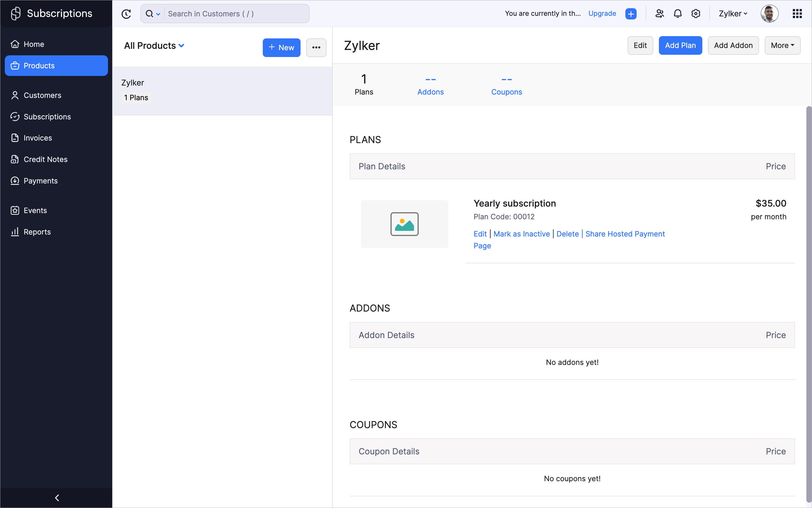Click the Invoices document icon in sidebar
Screen dimensions: 812x508
coord(15,138)
